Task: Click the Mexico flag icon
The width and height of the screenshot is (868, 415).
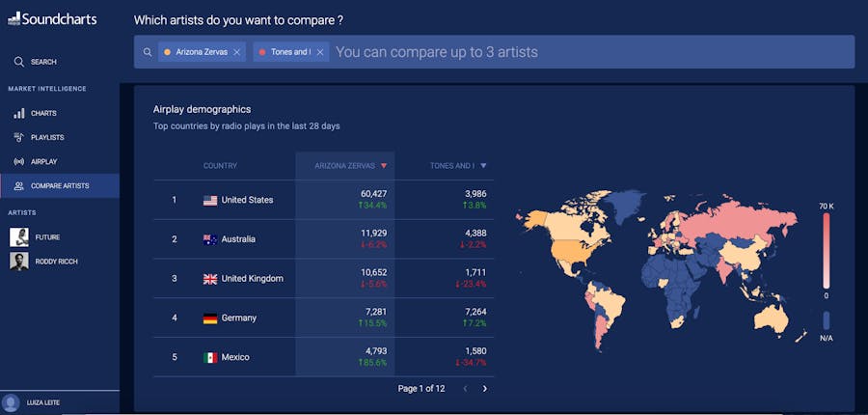Action: coord(210,358)
